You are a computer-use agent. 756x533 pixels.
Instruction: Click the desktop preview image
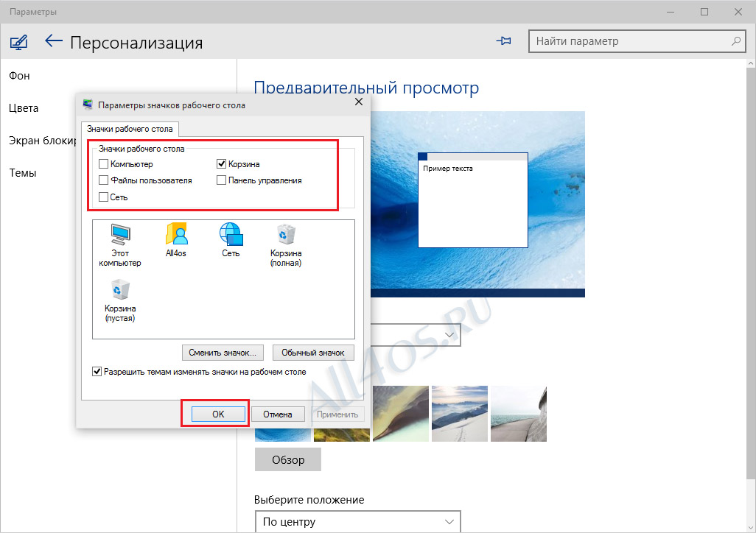[x=477, y=205]
